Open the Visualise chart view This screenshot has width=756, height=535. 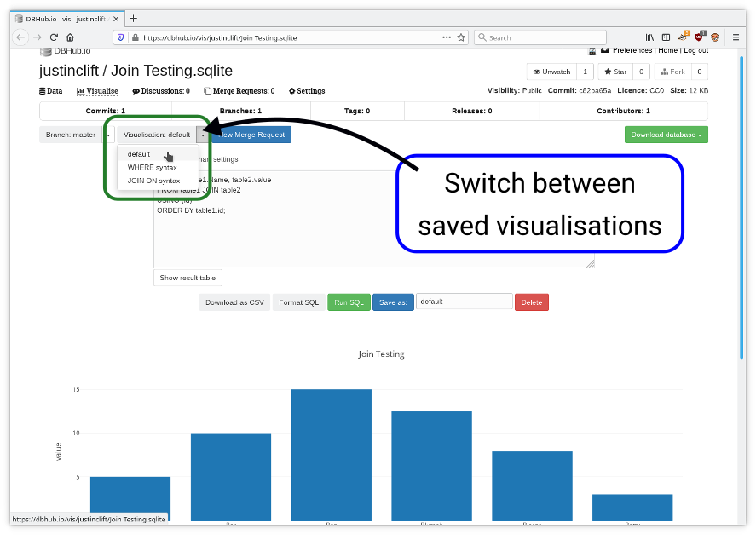(x=97, y=91)
